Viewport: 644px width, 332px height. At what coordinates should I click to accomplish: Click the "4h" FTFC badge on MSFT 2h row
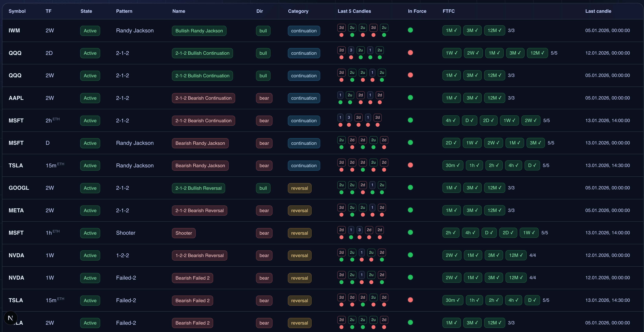pyautogui.click(x=451, y=120)
